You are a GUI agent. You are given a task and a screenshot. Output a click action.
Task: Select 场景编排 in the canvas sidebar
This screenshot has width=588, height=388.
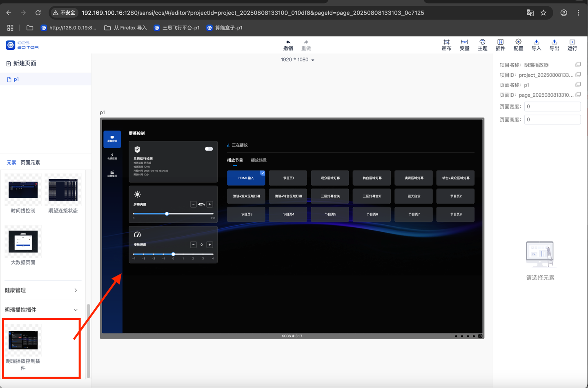112,174
